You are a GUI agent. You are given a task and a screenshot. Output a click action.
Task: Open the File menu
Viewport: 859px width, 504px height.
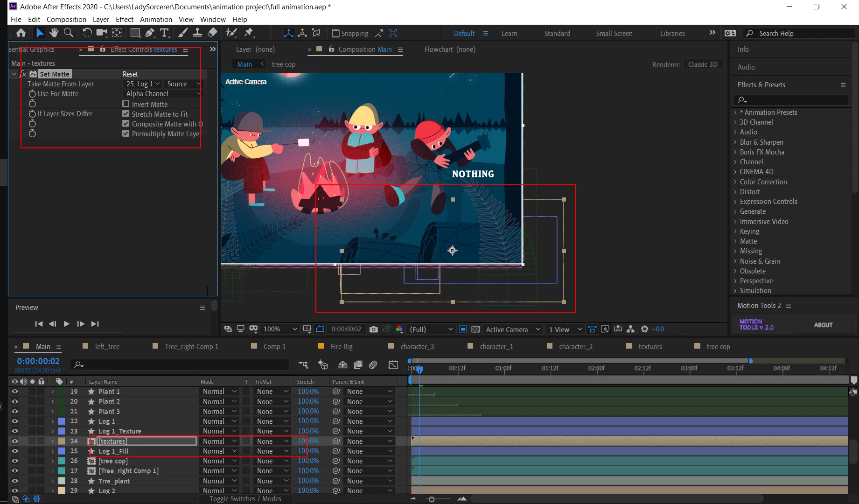[16, 19]
